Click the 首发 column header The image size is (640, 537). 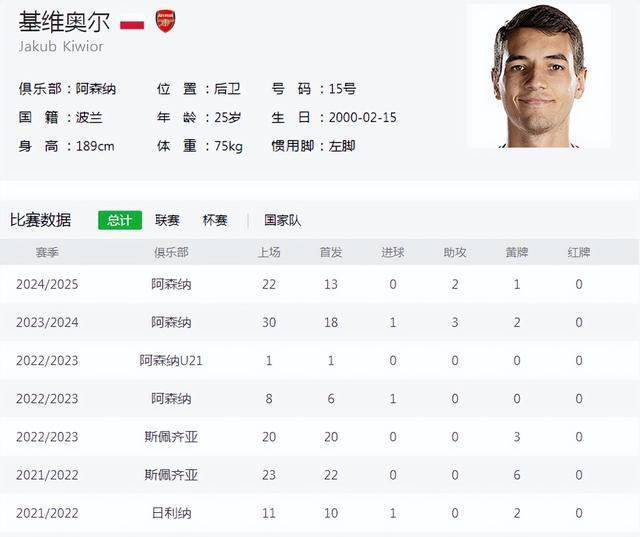pyautogui.click(x=331, y=253)
